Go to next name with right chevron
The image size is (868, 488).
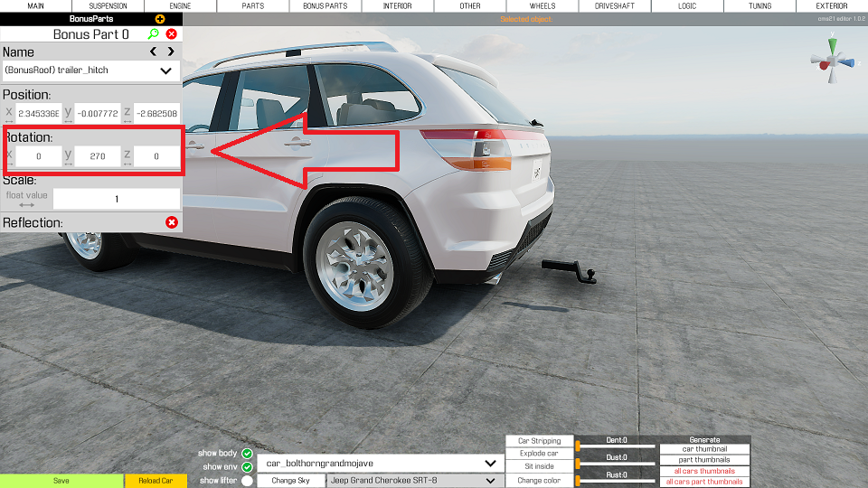point(171,52)
